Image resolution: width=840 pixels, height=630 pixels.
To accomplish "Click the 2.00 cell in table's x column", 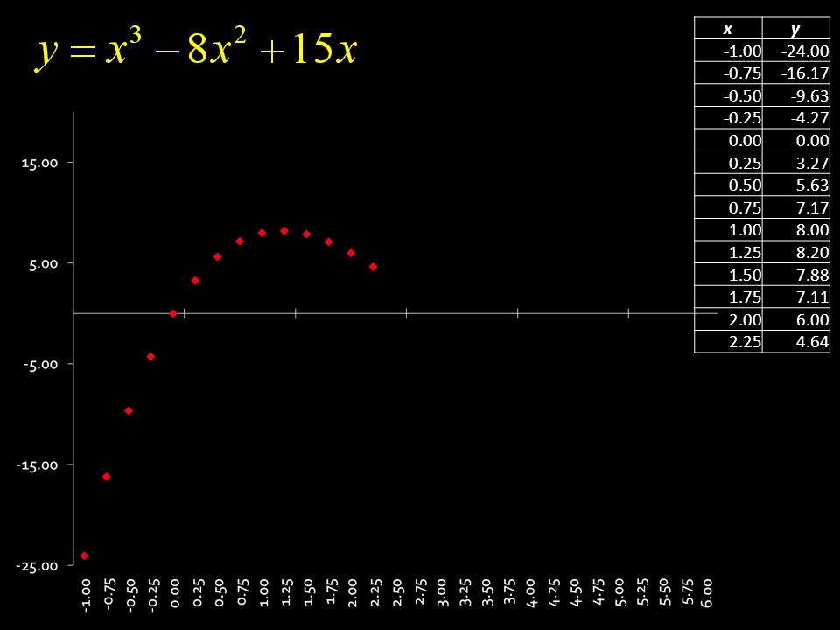I will 728,319.
